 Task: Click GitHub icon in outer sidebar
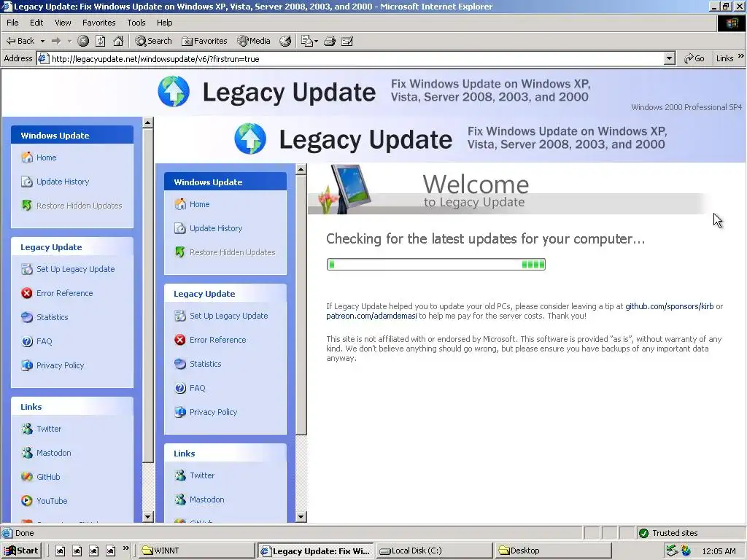click(27, 477)
